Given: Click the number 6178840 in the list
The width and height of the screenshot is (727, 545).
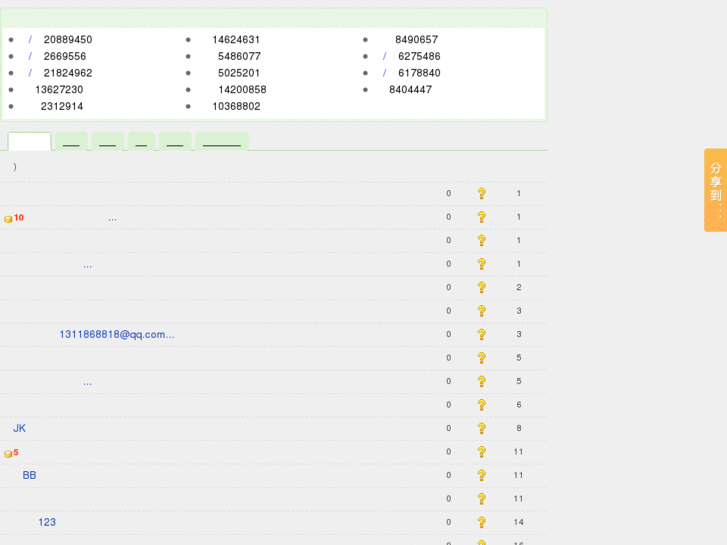Looking at the screenshot, I should coord(419,73).
